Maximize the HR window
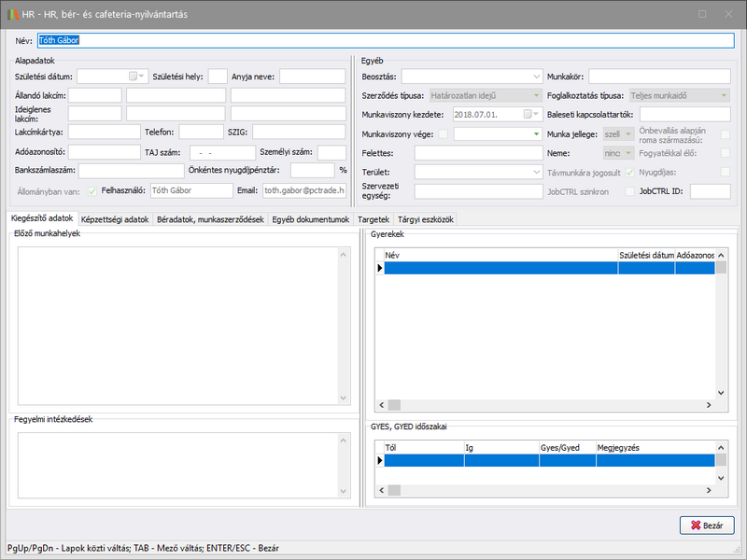Viewport: 747px width, 560px height. (x=702, y=14)
